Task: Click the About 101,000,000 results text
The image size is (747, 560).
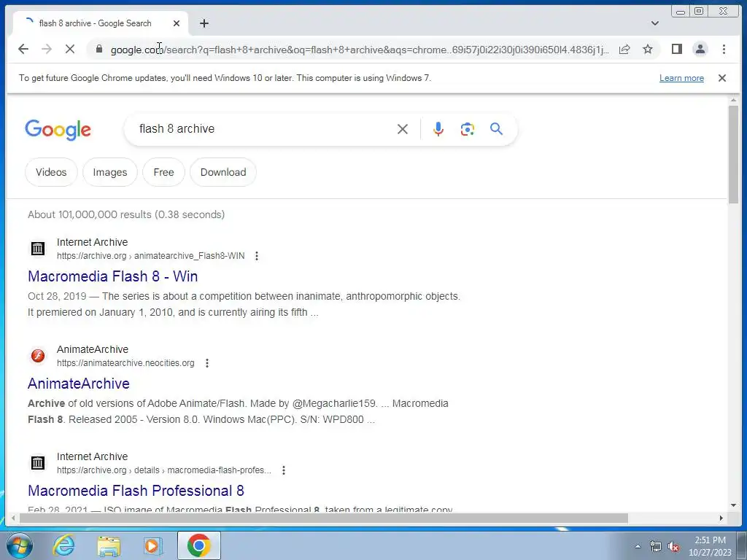Action: pos(126,215)
